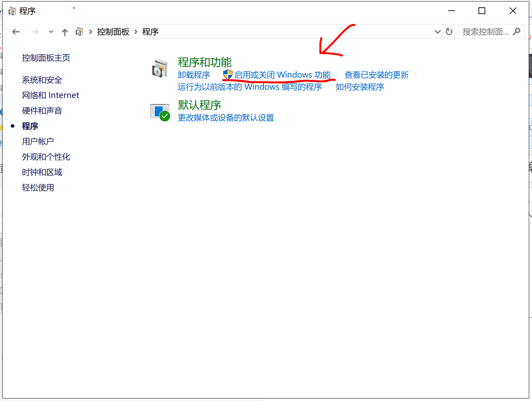
Task: Open the address bar history dropdown
Action: pyautogui.click(x=437, y=32)
